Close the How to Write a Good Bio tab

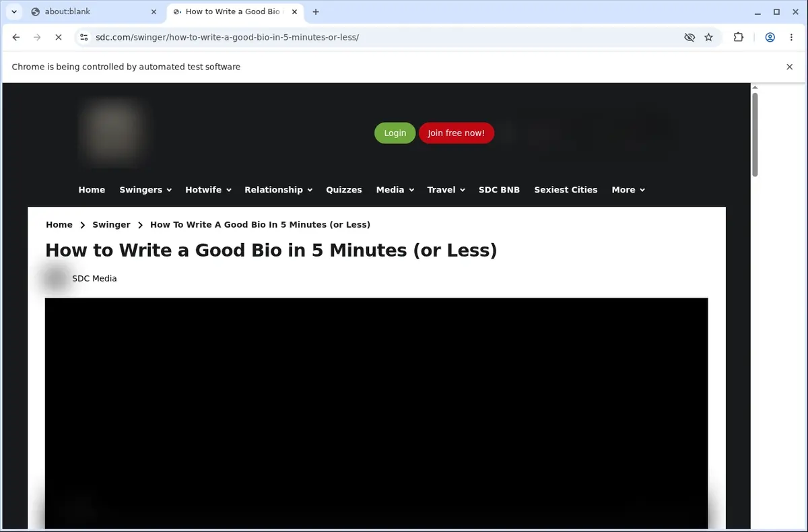coord(295,11)
